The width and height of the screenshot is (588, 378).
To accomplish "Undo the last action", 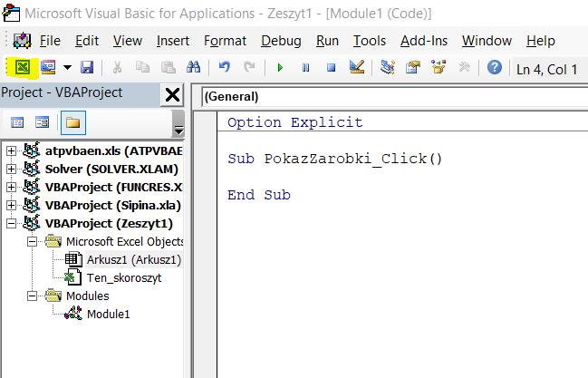I will point(225,68).
